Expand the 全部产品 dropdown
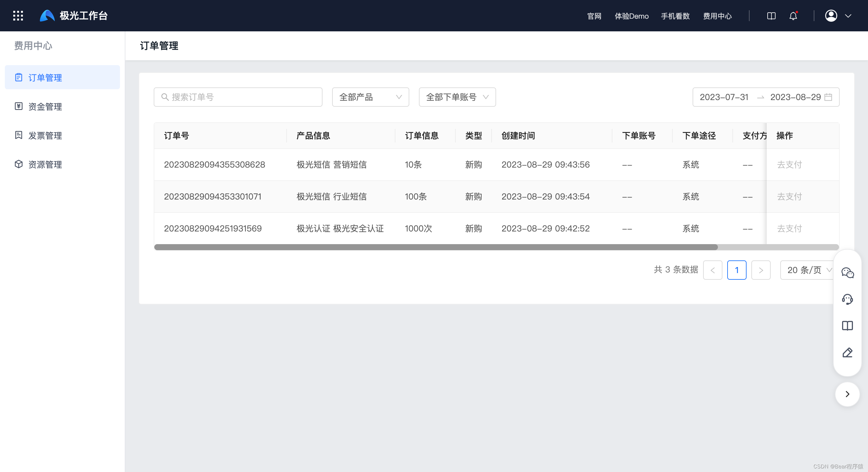The image size is (868, 472). [x=370, y=97]
